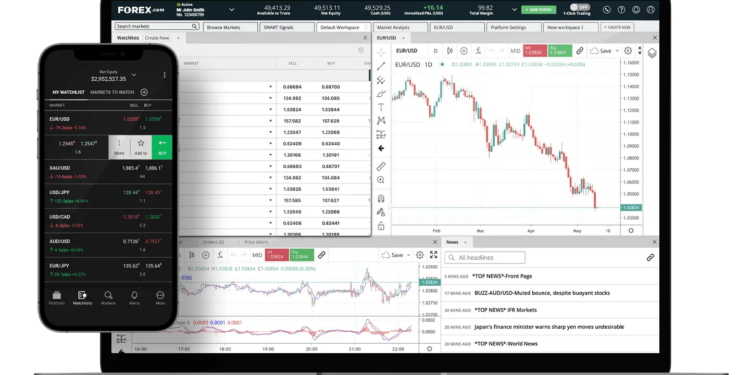750x375 pixels.
Task: Open the Platform Settings tab
Action: 513,27
